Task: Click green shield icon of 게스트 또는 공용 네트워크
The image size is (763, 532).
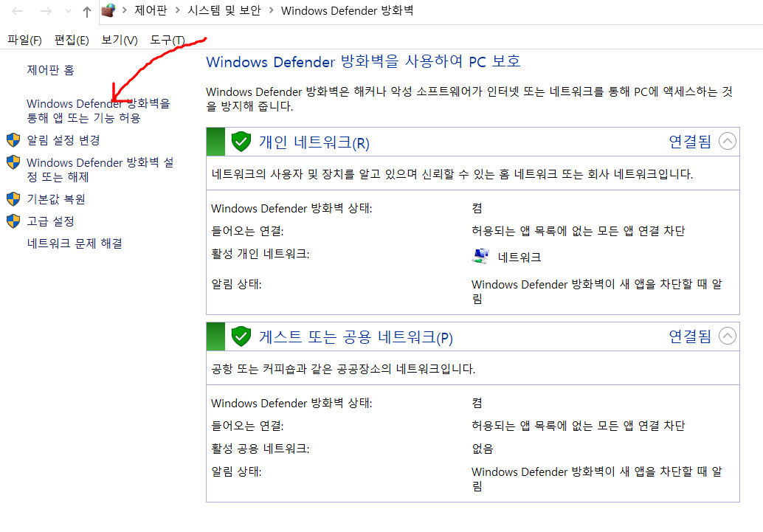Action: pos(241,336)
